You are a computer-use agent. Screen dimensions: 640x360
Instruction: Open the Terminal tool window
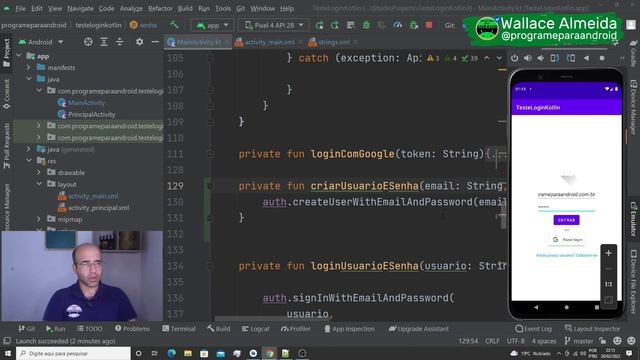[x=179, y=329]
